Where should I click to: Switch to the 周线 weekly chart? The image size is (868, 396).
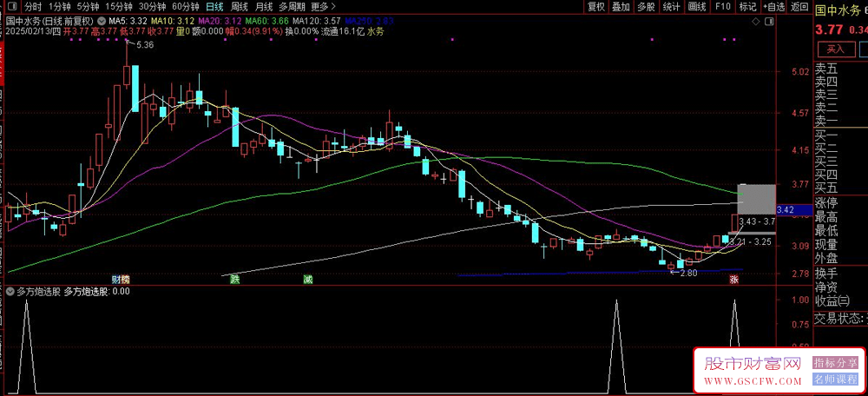[x=240, y=7]
